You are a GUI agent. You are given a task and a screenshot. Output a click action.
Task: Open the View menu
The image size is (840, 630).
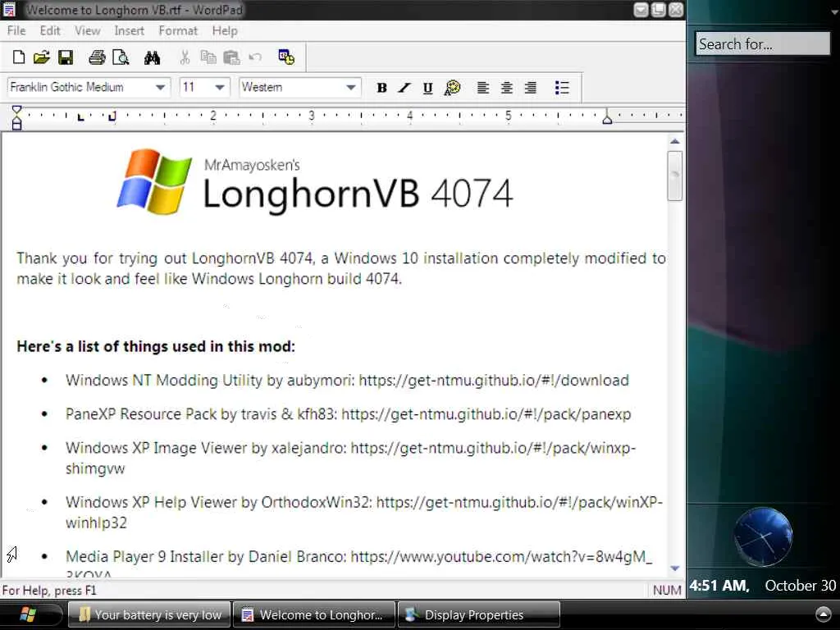pos(87,31)
